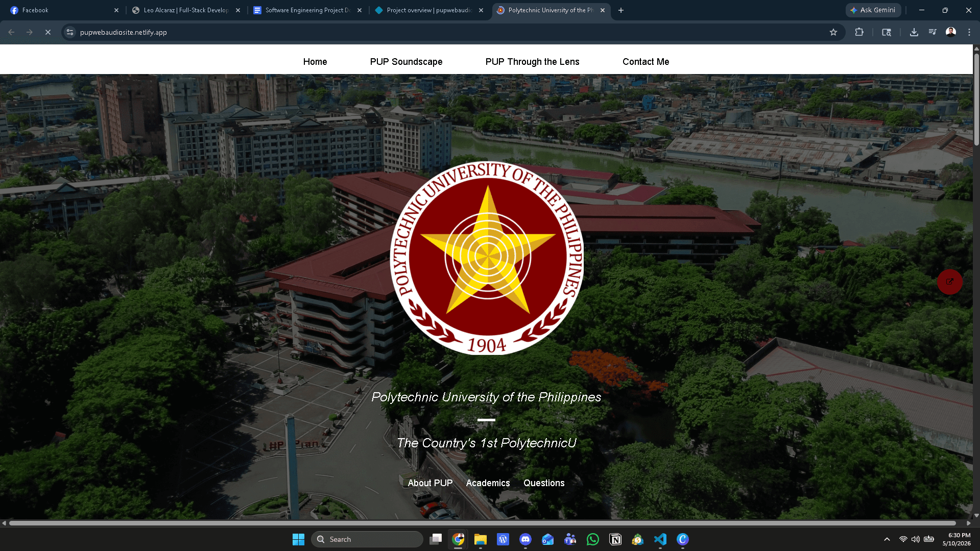Open the Canva app from the taskbar

(x=683, y=539)
